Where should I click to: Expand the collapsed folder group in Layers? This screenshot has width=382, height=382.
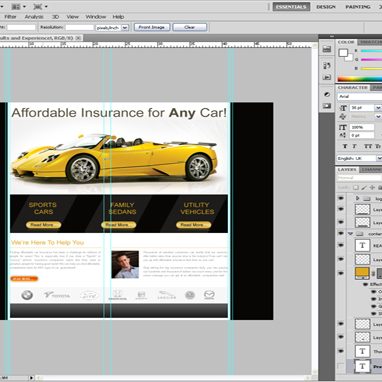point(358,198)
